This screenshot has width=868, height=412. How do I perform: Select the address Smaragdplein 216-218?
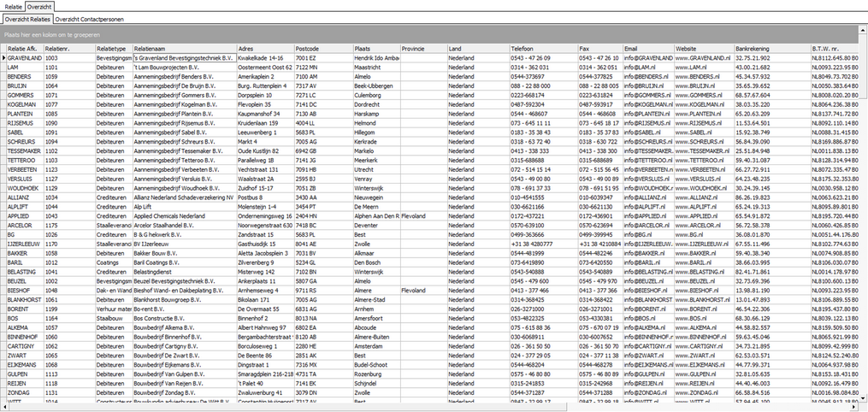[x=265, y=374]
